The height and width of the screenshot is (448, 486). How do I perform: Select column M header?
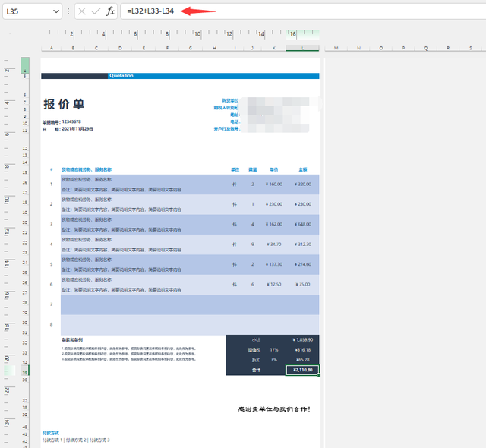(x=336, y=48)
